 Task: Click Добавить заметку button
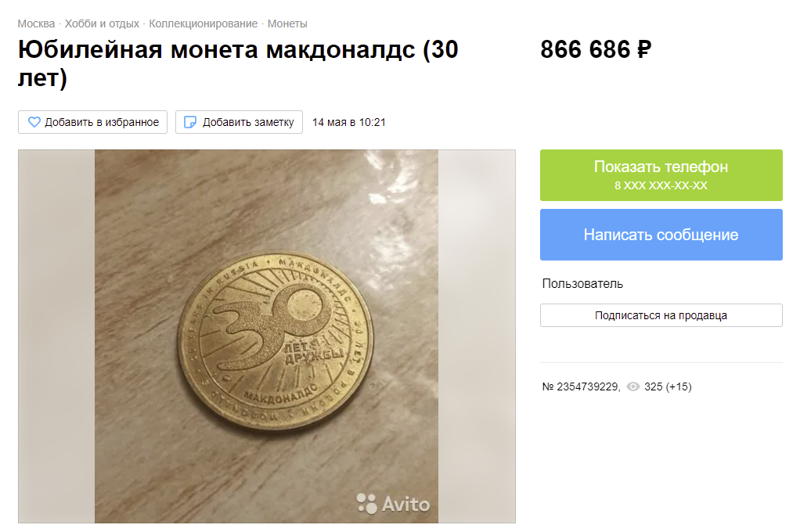click(x=239, y=122)
